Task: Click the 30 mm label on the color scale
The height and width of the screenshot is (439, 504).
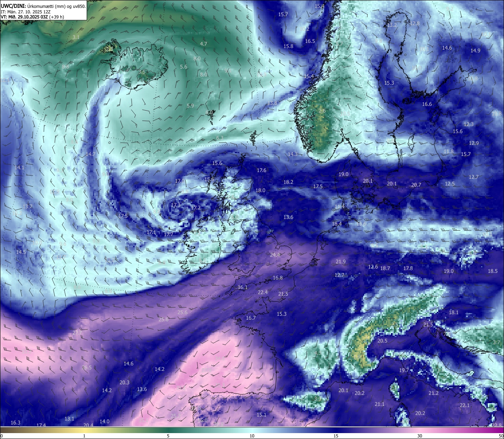Action: (420, 436)
